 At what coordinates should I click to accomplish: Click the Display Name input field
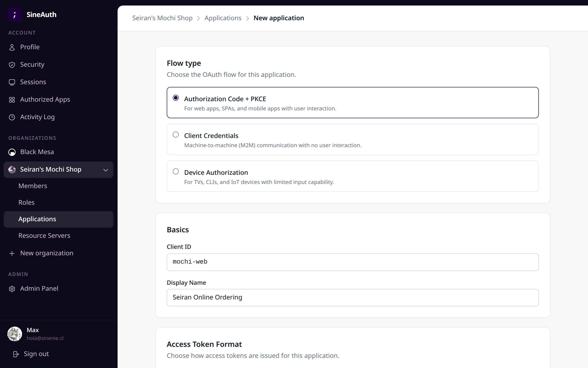[x=353, y=297]
